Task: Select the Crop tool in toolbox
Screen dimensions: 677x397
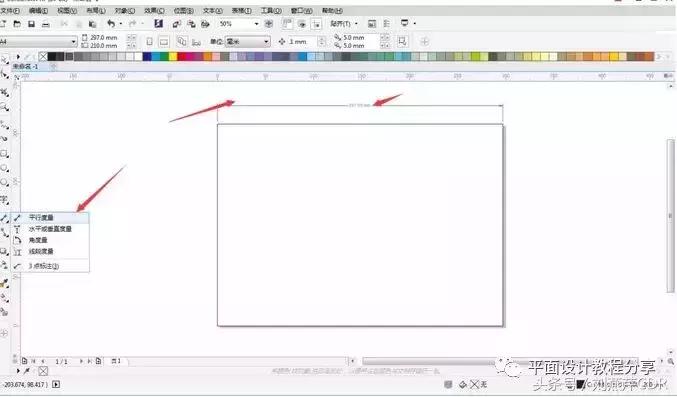Action: (x=4, y=92)
